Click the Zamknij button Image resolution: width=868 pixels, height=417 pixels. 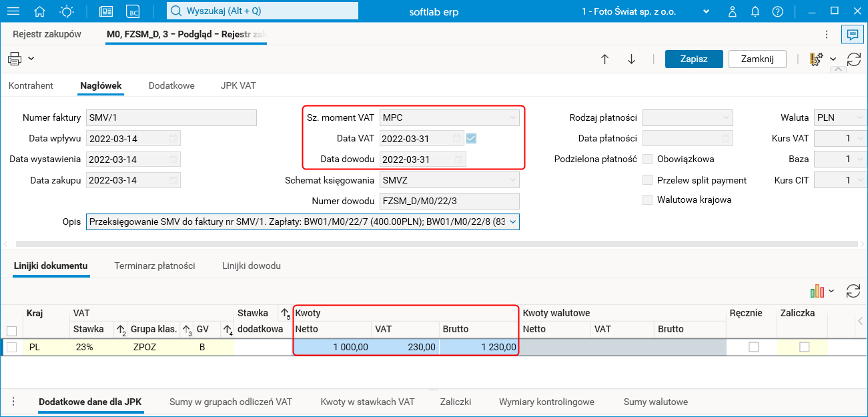click(757, 59)
